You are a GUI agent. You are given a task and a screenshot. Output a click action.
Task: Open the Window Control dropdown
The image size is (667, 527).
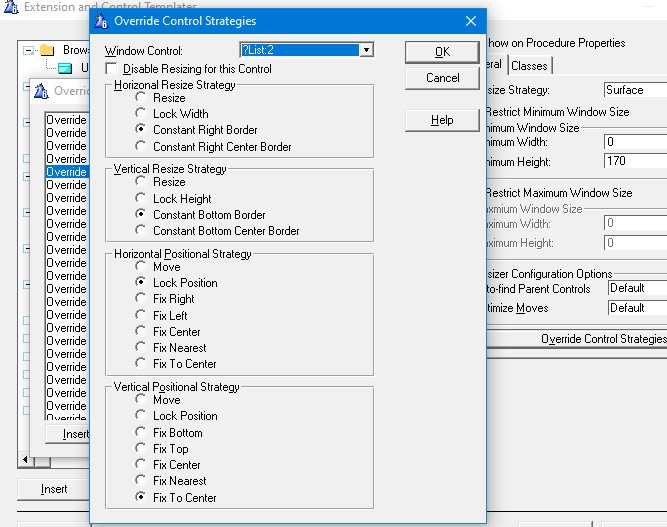click(x=367, y=50)
